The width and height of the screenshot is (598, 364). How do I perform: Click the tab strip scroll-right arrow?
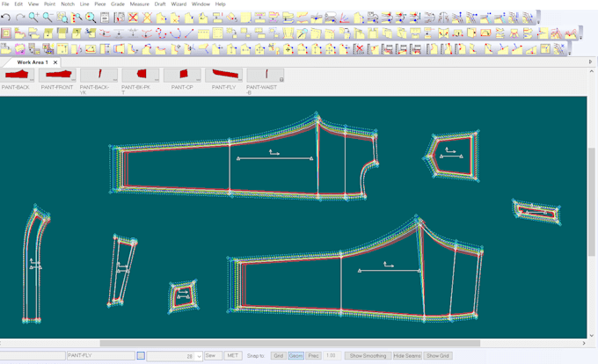(590, 62)
